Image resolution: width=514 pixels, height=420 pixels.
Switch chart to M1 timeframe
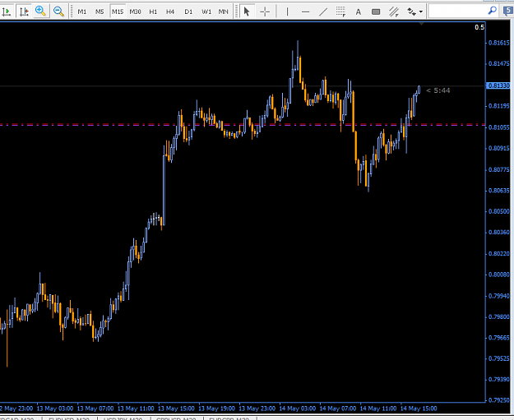81,12
